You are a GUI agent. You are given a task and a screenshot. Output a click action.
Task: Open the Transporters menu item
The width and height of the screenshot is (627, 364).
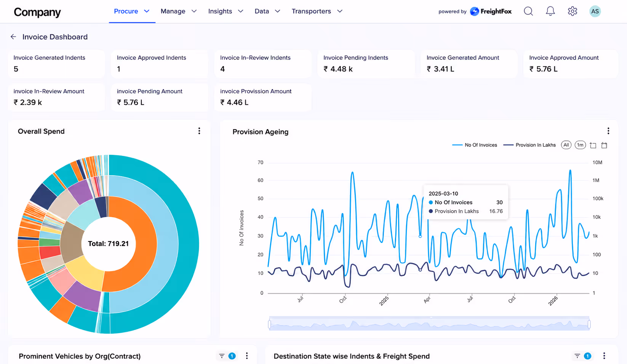click(311, 11)
